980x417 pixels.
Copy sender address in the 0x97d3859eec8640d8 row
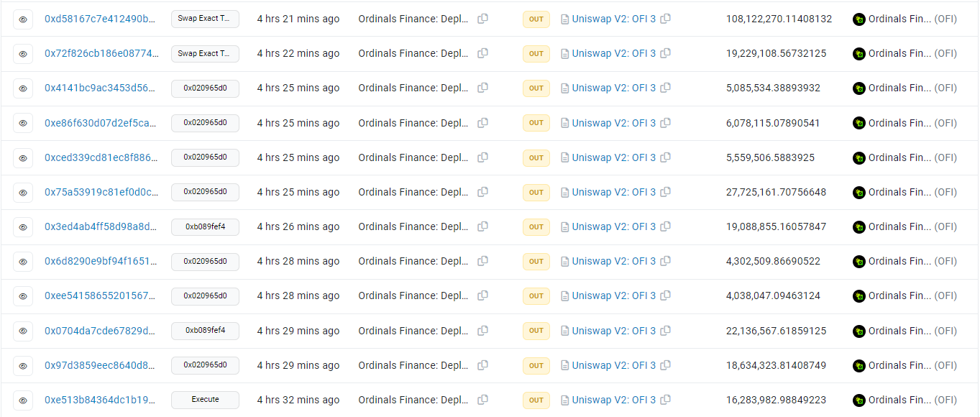[x=482, y=365]
